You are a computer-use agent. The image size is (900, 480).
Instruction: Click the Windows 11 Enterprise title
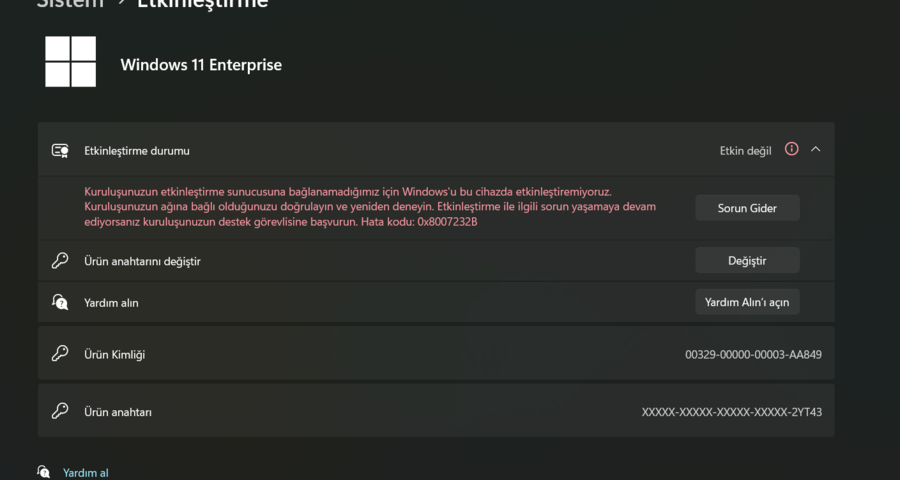click(201, 65)
